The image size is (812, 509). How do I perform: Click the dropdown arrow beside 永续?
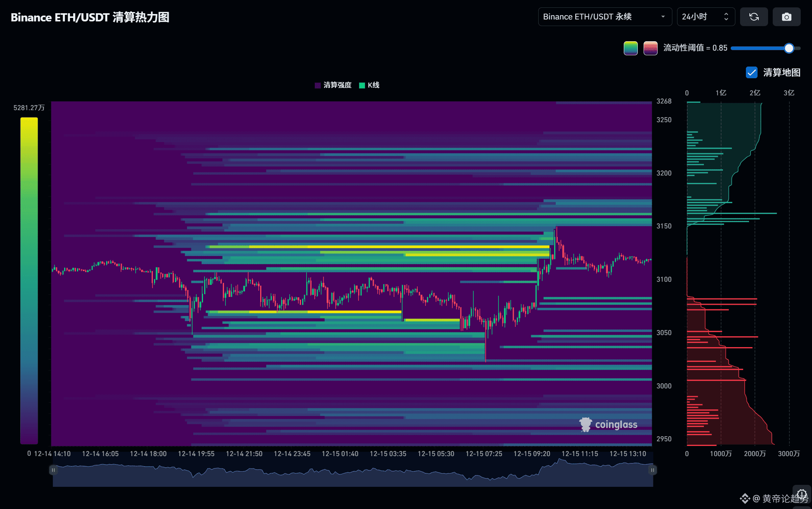(663, 17)
